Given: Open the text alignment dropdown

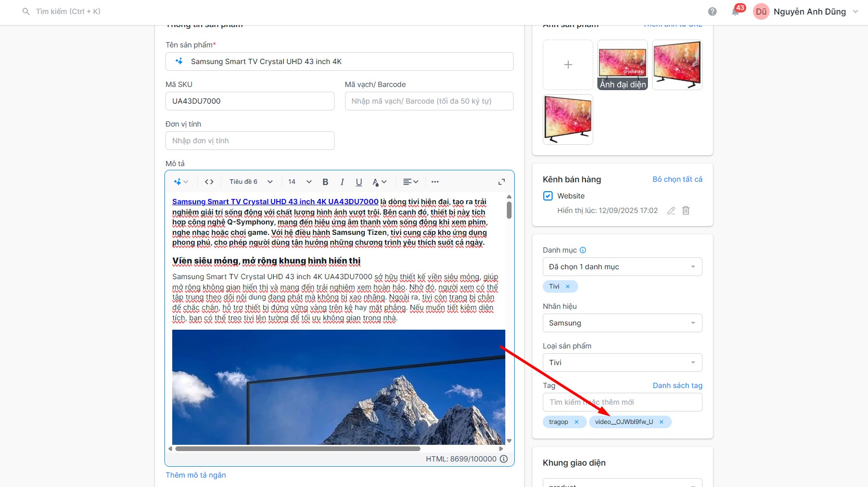Looking at the screenshot, I should (x=411, y=182).
